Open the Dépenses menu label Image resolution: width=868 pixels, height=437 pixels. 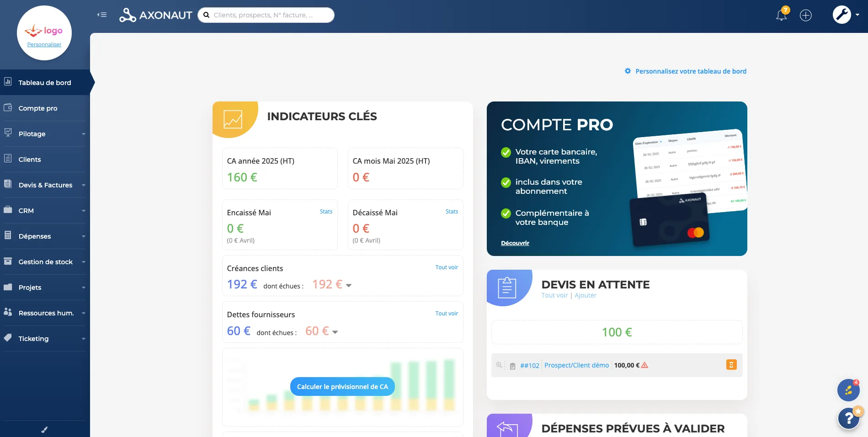coord(35,236)
